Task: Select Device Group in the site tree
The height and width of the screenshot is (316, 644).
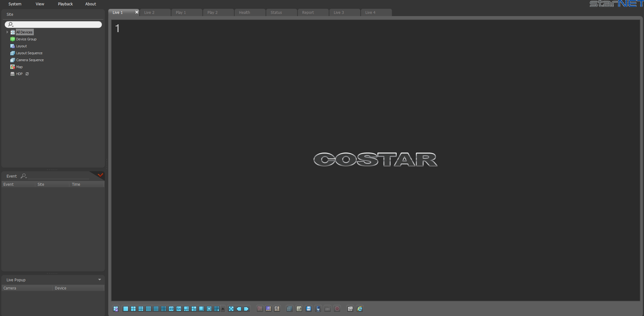Action: pos(26,39)
